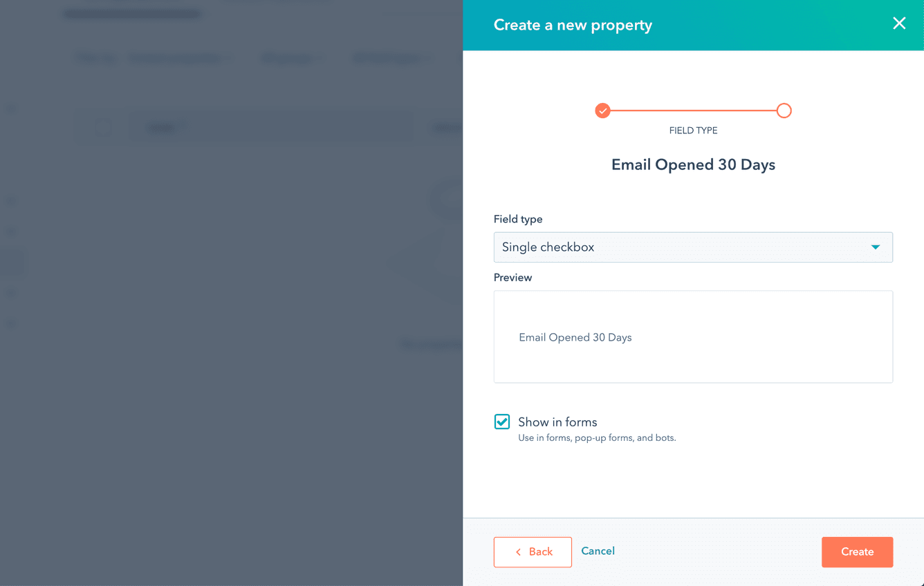
Task: Click the Cancel link
Action: (598, 551)
